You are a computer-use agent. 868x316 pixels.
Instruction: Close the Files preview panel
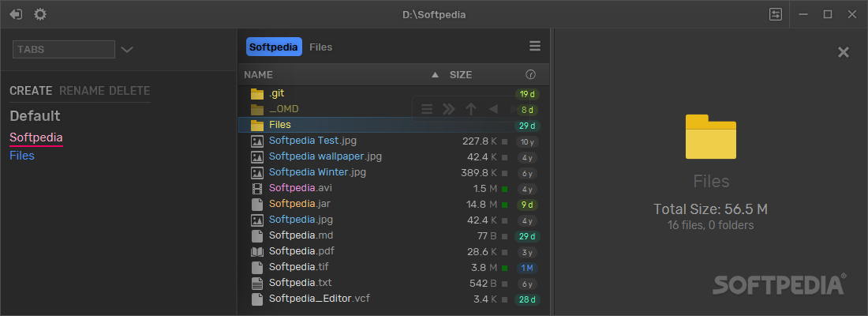pos(843,53)
